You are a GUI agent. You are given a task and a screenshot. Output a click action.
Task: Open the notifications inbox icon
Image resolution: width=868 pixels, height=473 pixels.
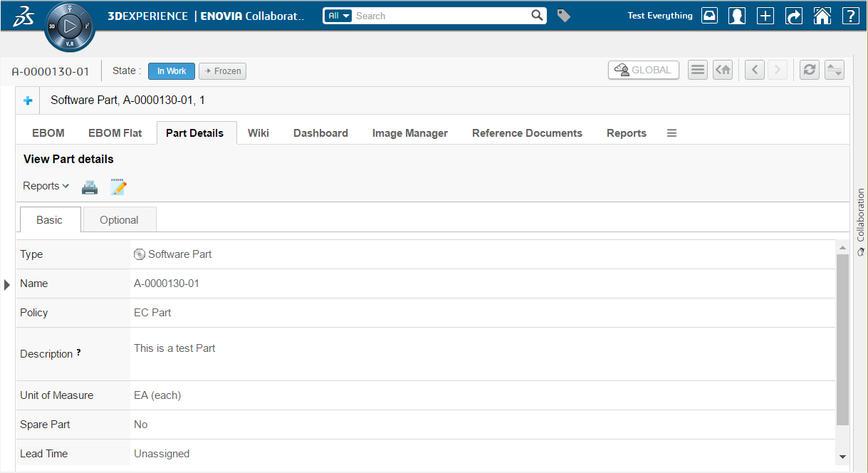click(709, 16)
